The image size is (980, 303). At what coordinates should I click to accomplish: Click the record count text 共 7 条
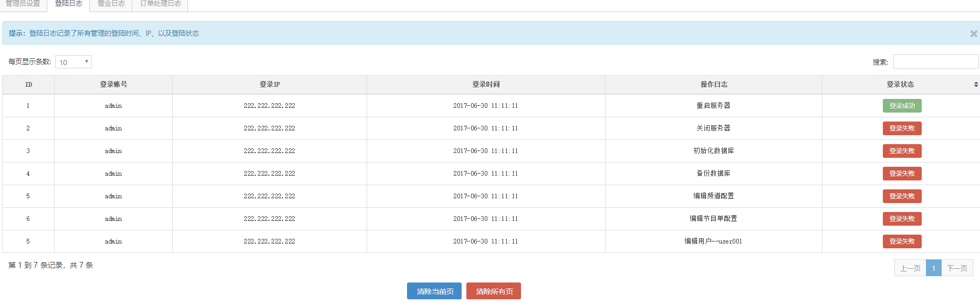tap(81, 265)
